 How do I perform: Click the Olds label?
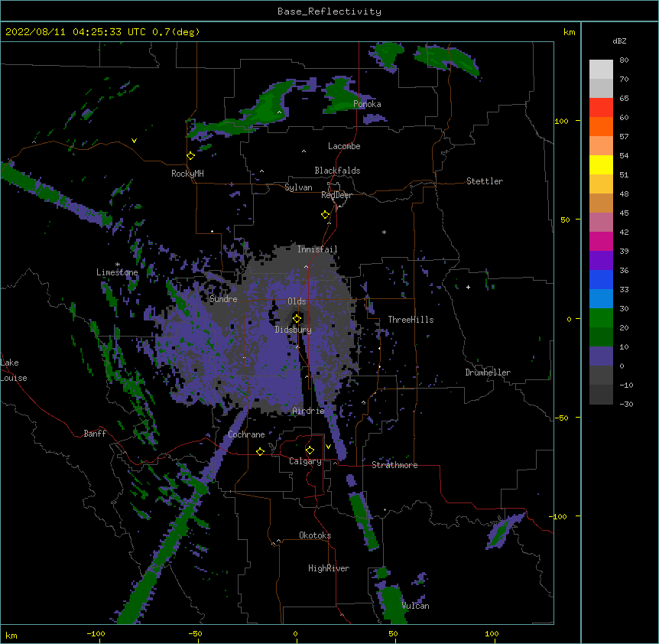coord(297,301)
